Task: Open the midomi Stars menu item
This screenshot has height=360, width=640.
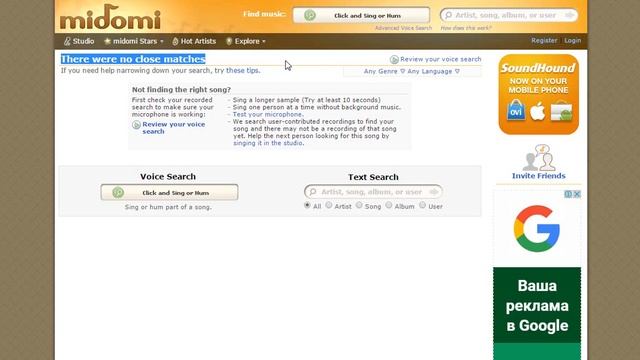Action: (134, 41)
